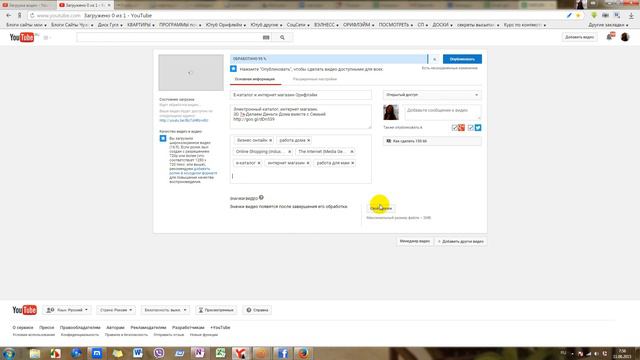Click the 'Менеджер видео' button
The height and width of the screenshot is (360, 640).
click(x=414, y=241)
